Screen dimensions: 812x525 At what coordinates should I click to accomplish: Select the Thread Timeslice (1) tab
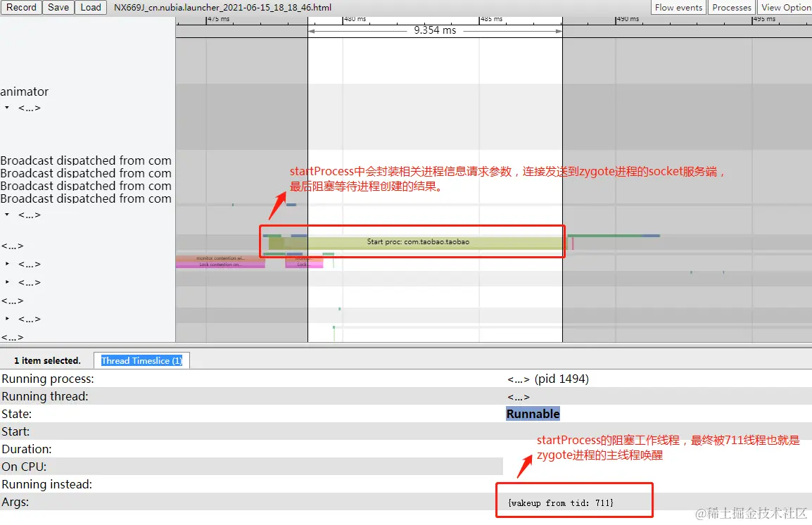pyautogui.click(x=141, y=360)
